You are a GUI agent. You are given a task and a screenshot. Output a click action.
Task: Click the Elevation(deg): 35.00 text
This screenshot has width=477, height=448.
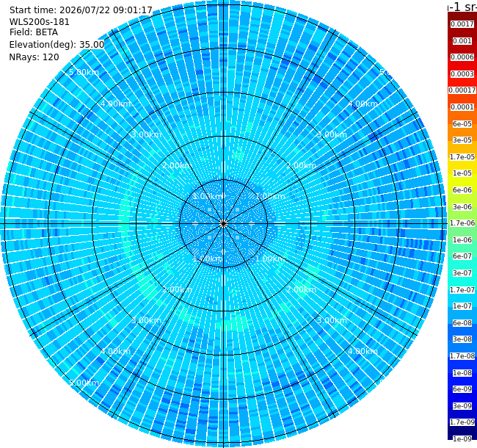(57, 45)
